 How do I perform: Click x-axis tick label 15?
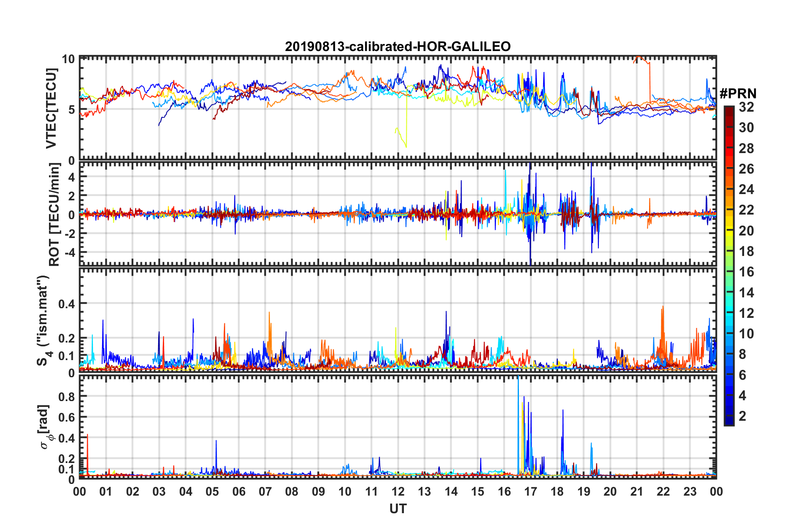(x=478, y=491)
